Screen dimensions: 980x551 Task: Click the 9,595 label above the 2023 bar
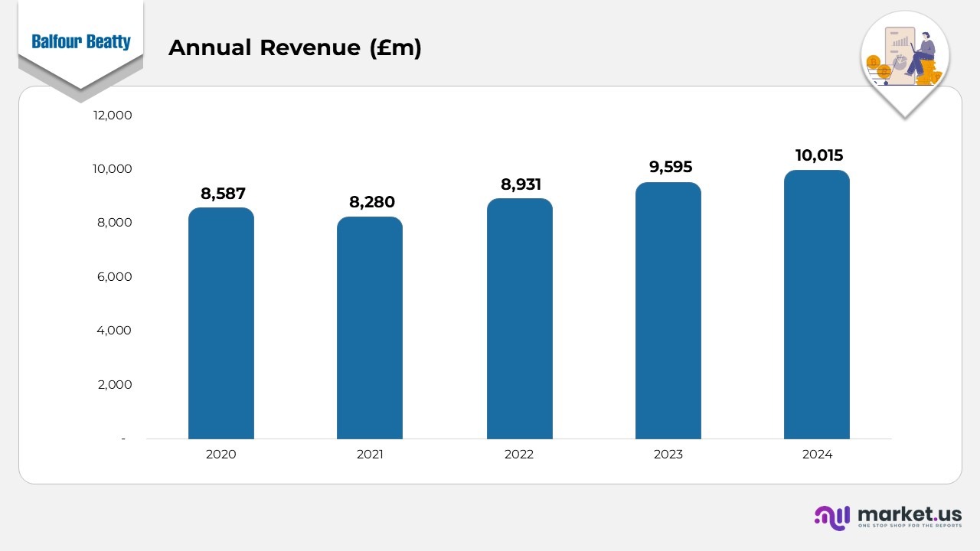(x=670, y=167)
